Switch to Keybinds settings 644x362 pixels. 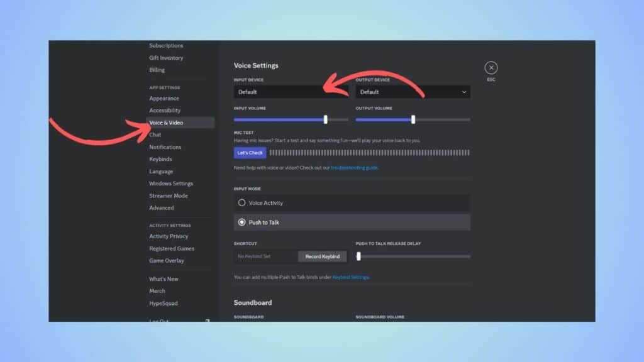(x=161, y=159)
